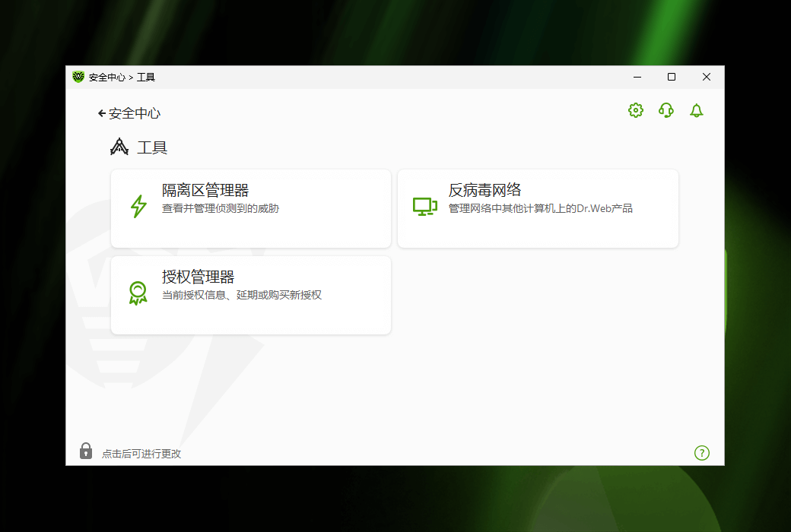791x532 pixels.
Task: Click the compass tools icon beside 工具
Action: point(119,147)
